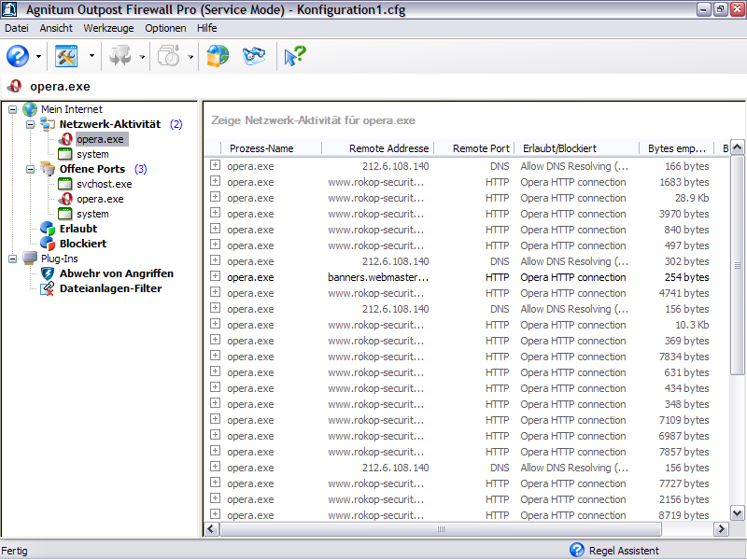
Task: Click the Regel Assistent label
Action: (624, 551)
